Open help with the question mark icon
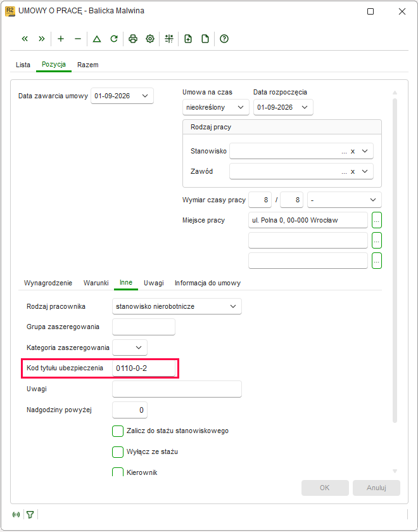Image resolution: width=418 pixels, height=532 pixels. pos(224,39)
